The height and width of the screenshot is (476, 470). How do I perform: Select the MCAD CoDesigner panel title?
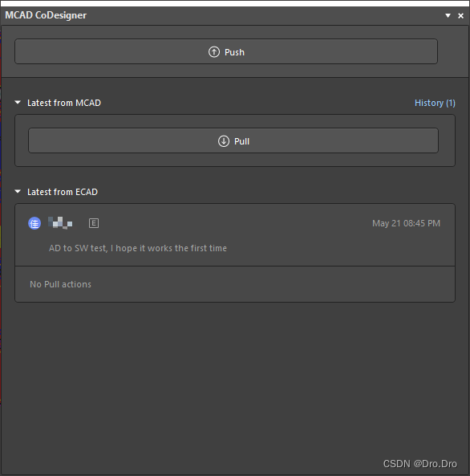(46, 15)
